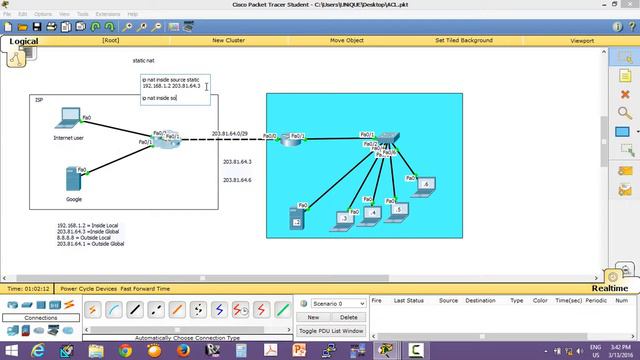Open Chrome from the Windows taskbar
This screenshot has width=640, height=360.
click(125, 351)
